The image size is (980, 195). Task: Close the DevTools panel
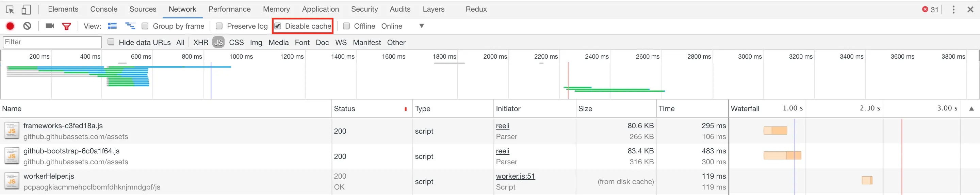click(x=970, y=10)
